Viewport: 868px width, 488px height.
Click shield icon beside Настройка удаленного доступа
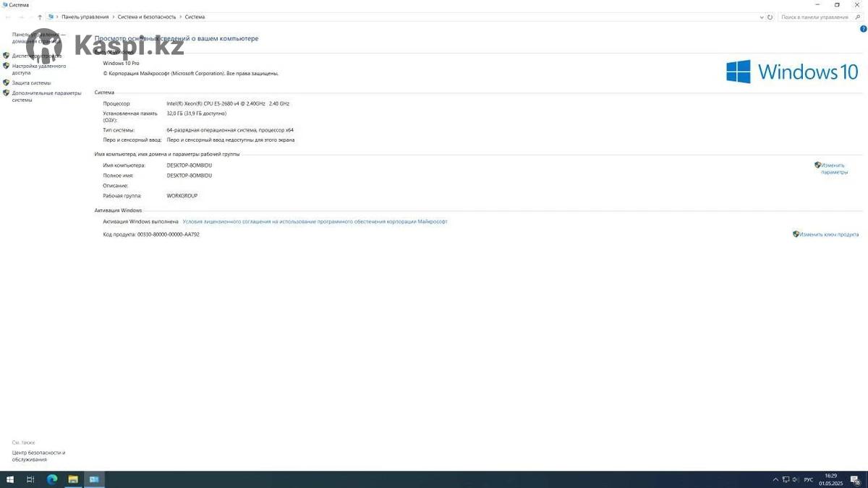coord(7,66)
